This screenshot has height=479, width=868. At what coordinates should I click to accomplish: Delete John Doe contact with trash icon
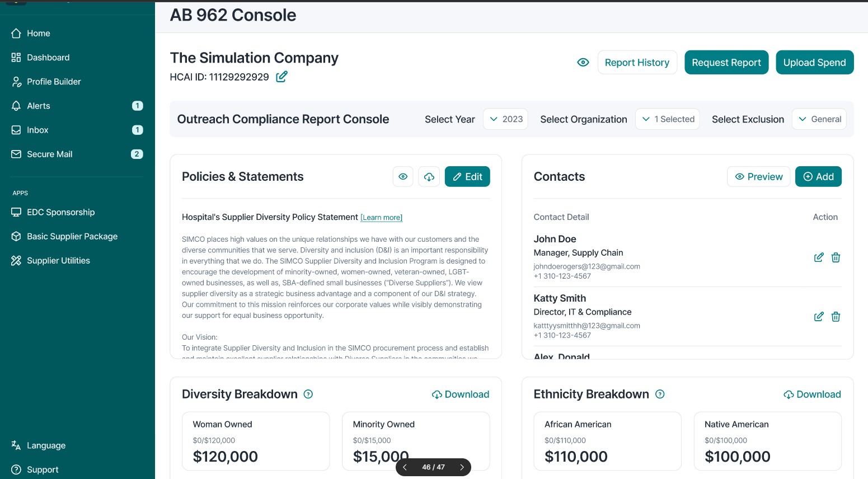click(x=836, y=257)
